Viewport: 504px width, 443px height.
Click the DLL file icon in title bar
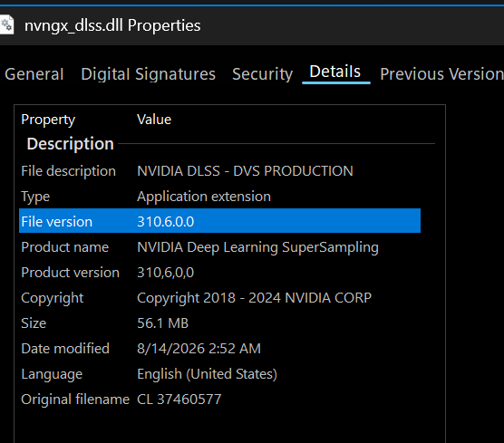click(x=6, y=24)
